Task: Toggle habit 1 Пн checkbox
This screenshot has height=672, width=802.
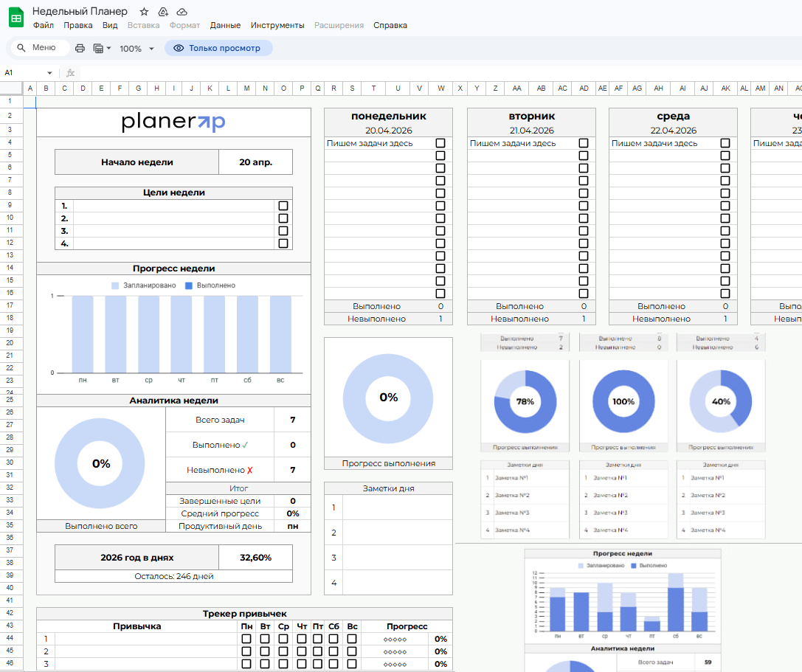Action: point(246,639)
